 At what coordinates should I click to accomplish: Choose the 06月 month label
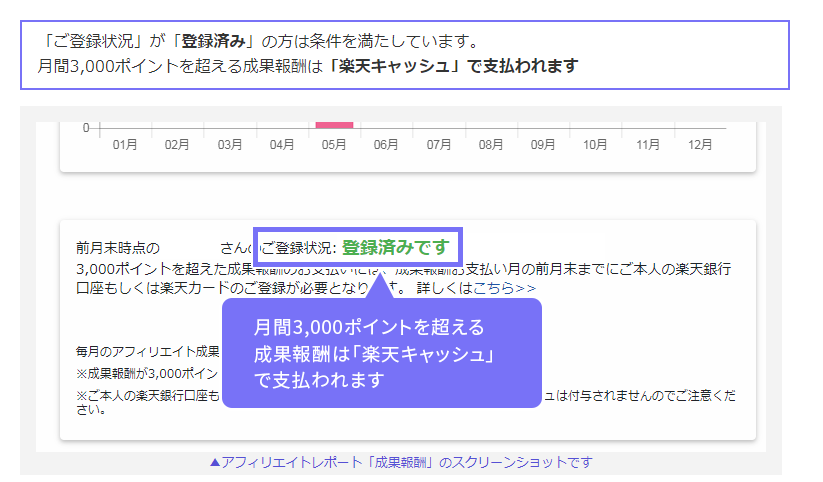(386, 145)
